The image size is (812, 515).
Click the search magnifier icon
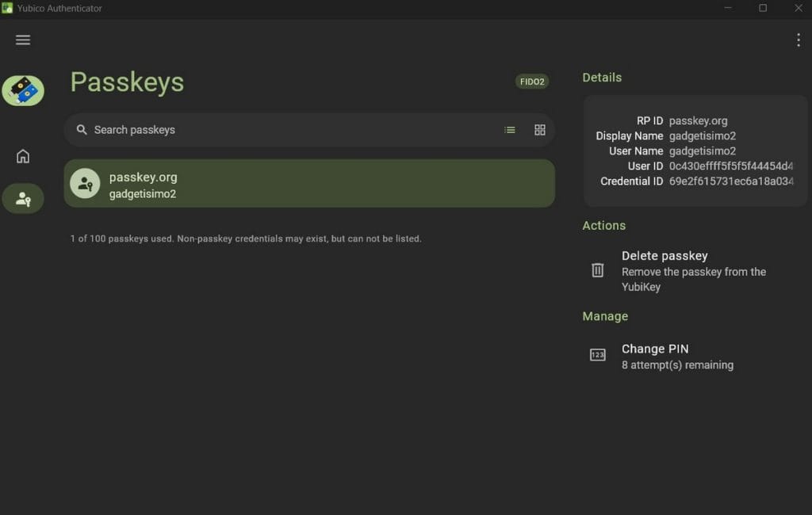[x=82, y=130]
